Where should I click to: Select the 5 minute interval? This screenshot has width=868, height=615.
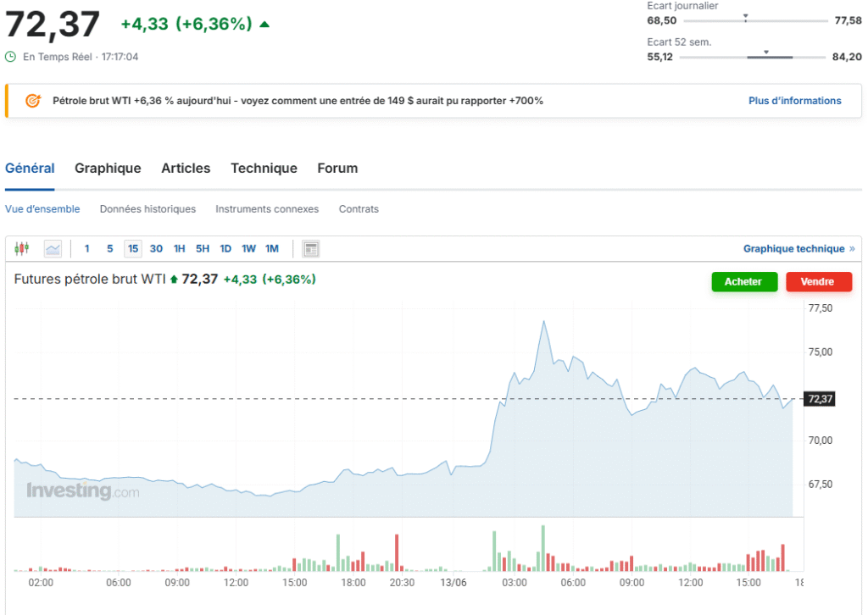(110, 249)
